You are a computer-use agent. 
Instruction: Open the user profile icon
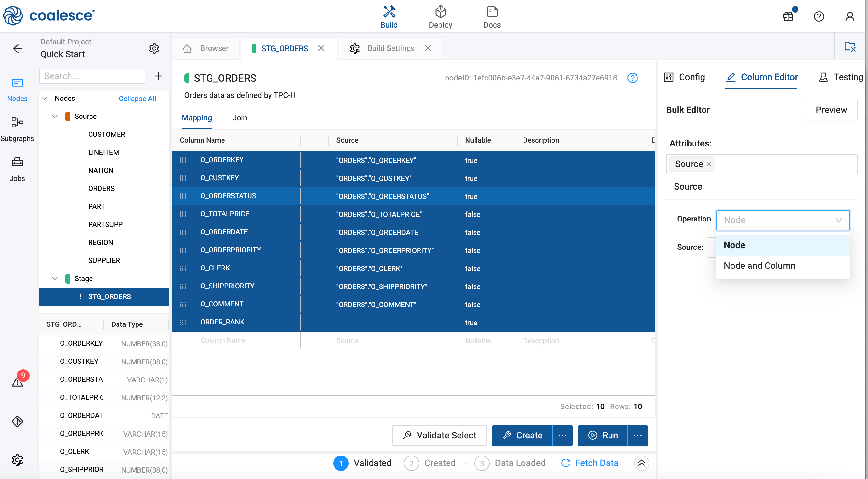point(849,16)
